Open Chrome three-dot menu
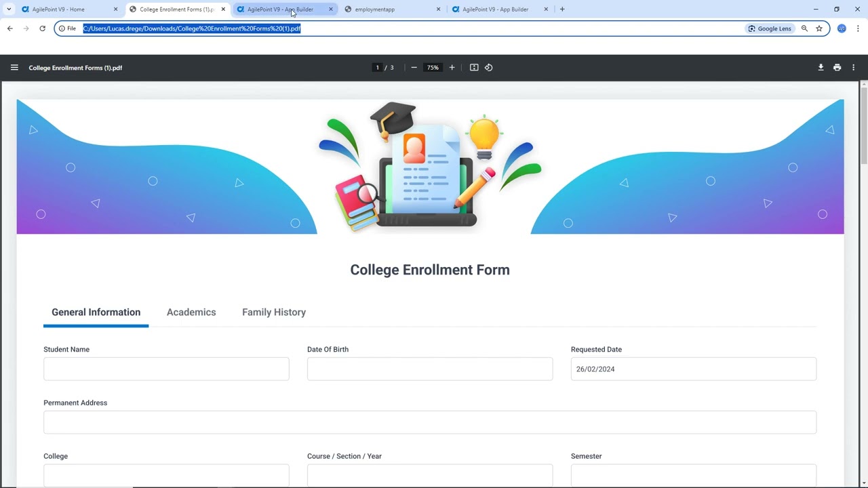Image resolution: width=868 pixels, height=488 pixels. coord(858,28)
